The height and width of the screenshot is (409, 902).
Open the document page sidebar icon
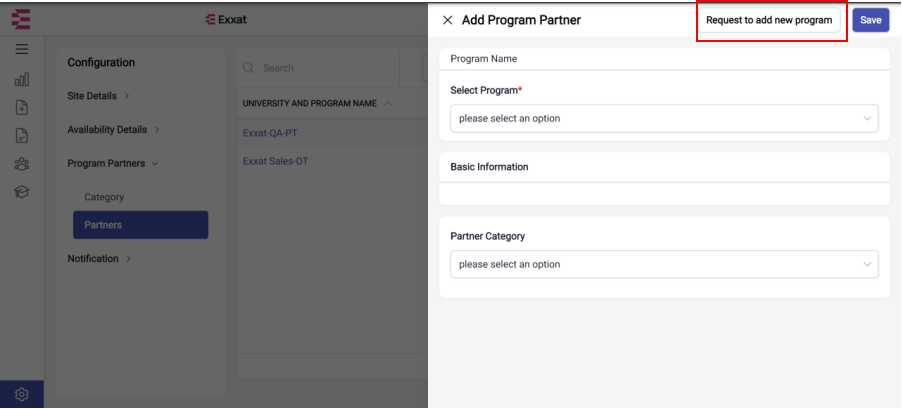(x=22, y=136)
